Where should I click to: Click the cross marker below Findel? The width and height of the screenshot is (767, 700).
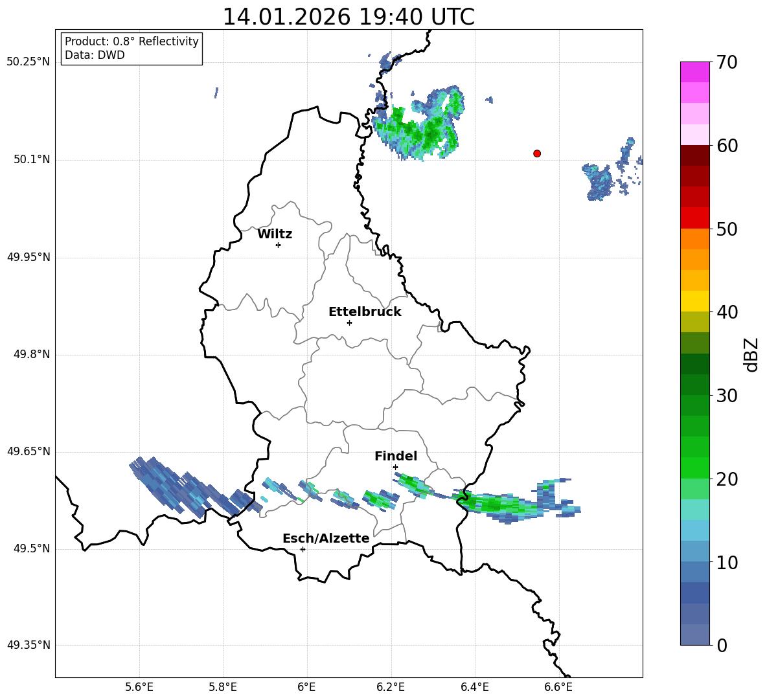click(395, 468)
